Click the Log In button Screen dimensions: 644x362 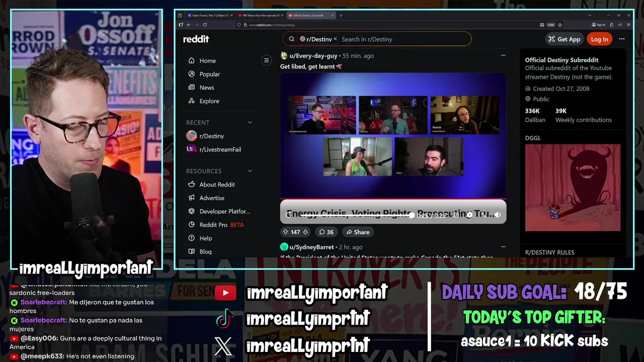[599, 39]
